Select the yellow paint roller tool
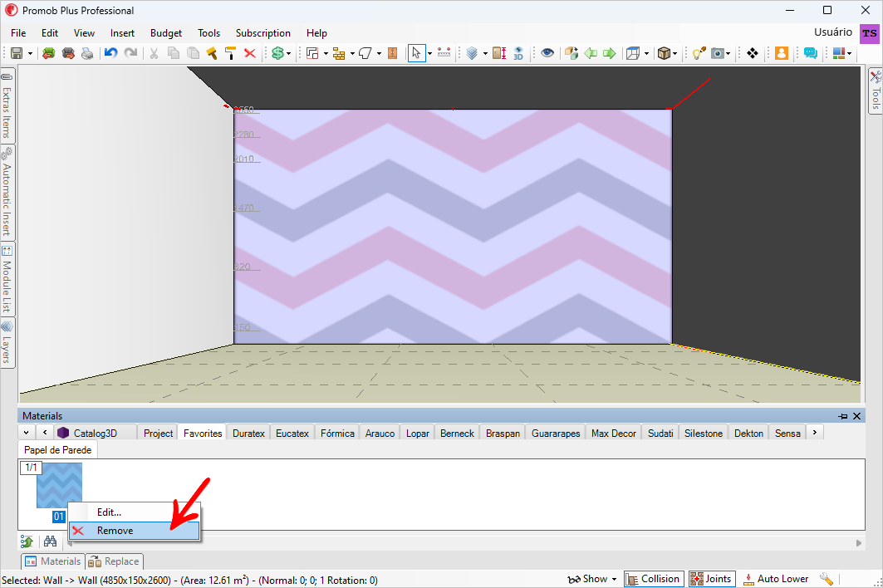 [230, 53]
